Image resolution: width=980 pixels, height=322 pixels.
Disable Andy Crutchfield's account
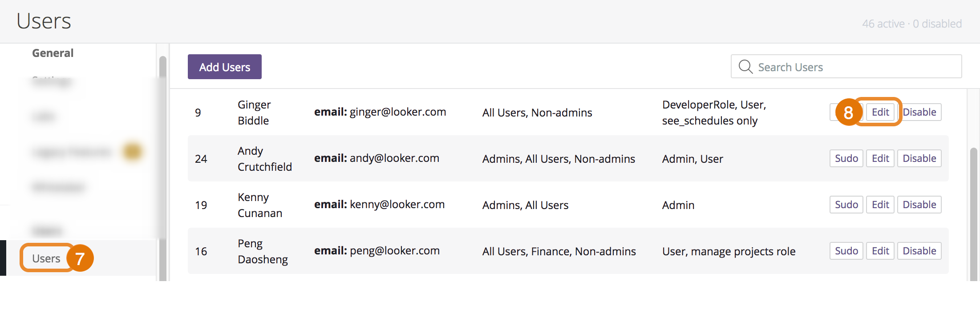pos(919,158)
